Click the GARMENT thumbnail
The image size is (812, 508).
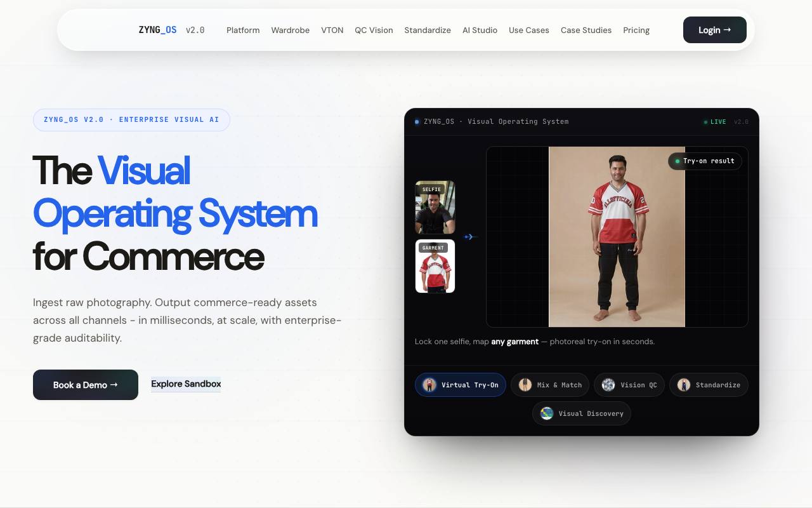[435, 266]
